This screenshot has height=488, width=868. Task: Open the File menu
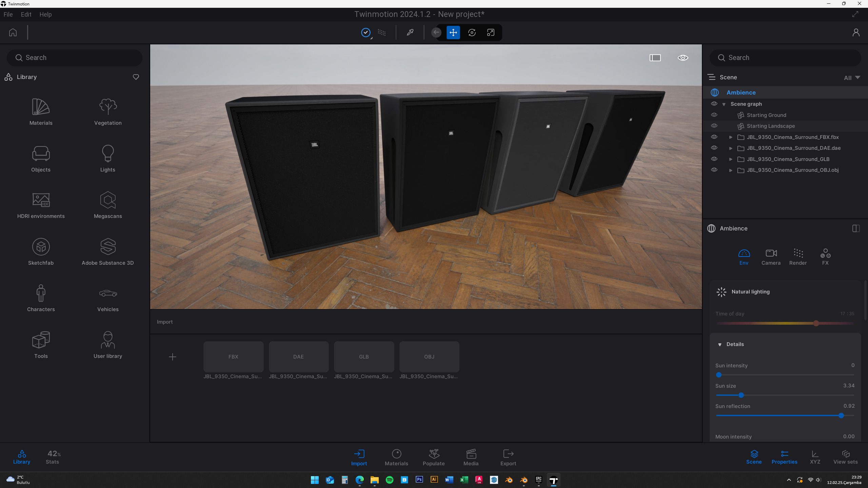pos(8,15)
